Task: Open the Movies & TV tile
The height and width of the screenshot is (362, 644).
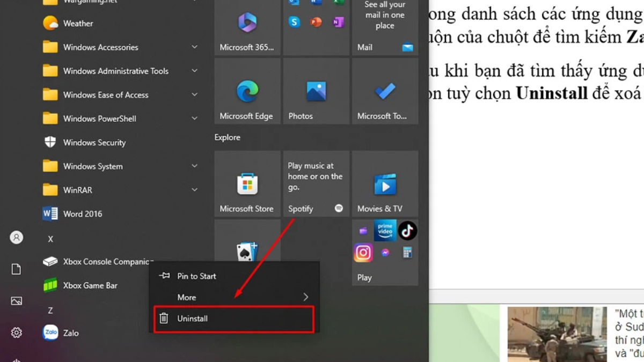Action: 385,184
